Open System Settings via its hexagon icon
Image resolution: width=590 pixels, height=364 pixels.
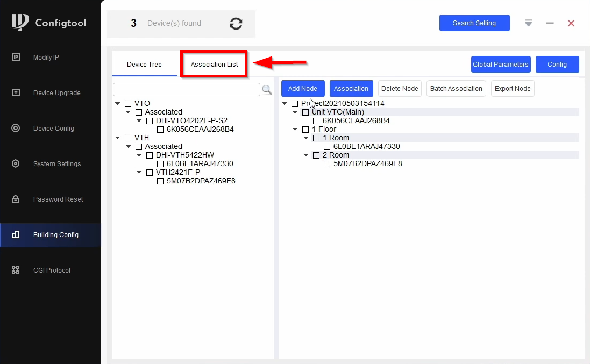16,164
